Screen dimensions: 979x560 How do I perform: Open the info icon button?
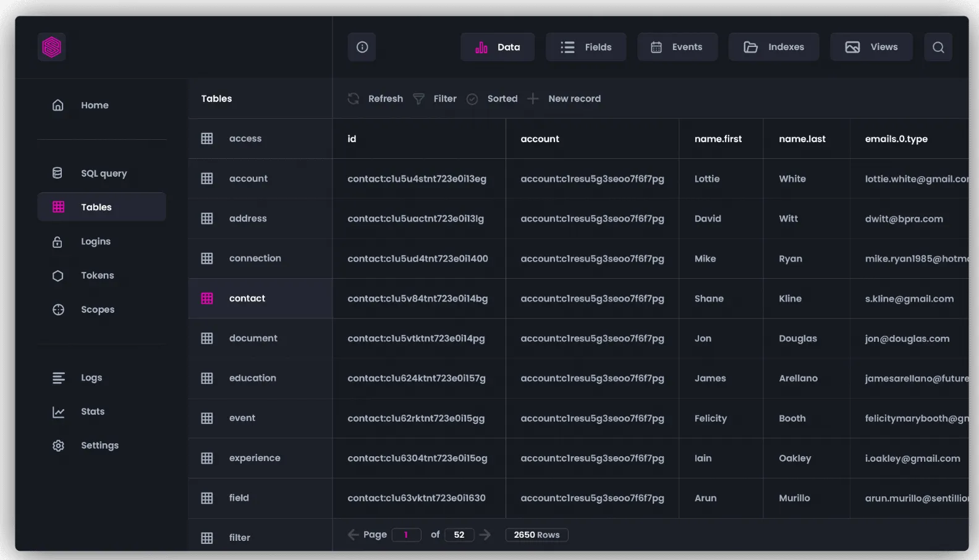click(x=362, y=47)
